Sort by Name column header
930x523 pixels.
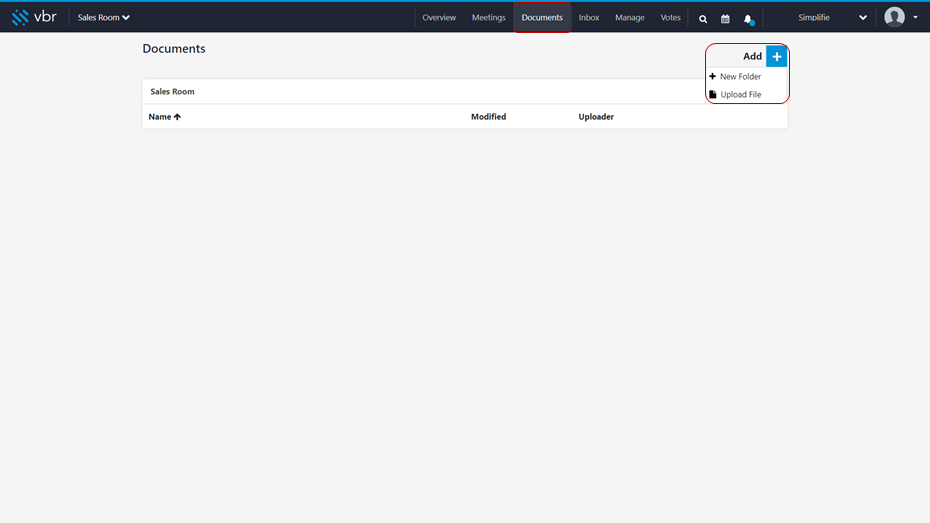[x=164, y=117]
